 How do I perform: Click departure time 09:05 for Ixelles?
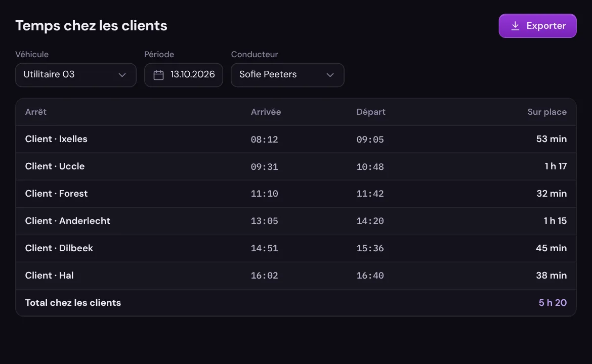tap(370, 139)
